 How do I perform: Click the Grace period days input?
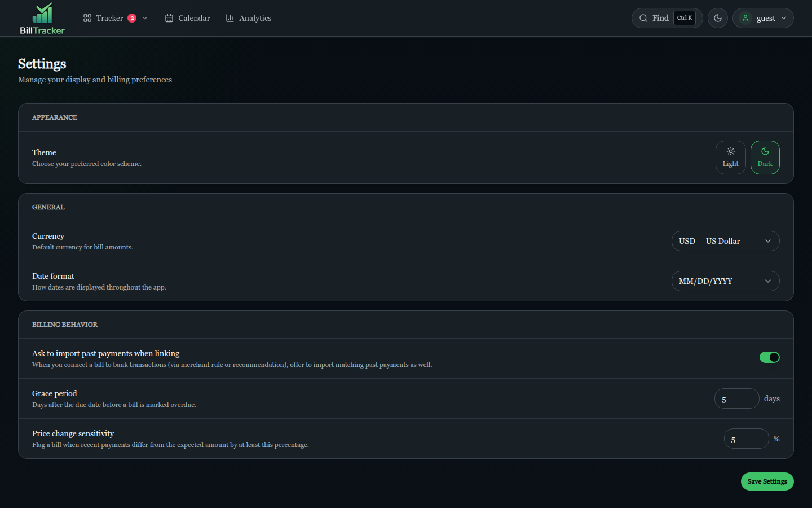point(737,398)
